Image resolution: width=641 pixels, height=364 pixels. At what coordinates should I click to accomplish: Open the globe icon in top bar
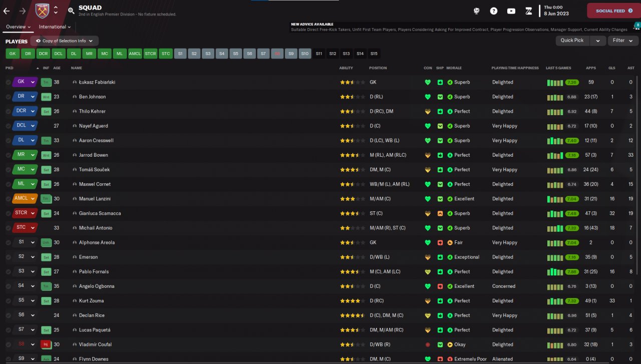click(477, 11)
